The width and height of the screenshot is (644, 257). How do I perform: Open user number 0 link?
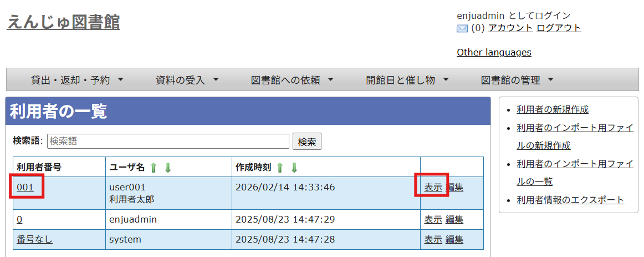tap(19, 220)
